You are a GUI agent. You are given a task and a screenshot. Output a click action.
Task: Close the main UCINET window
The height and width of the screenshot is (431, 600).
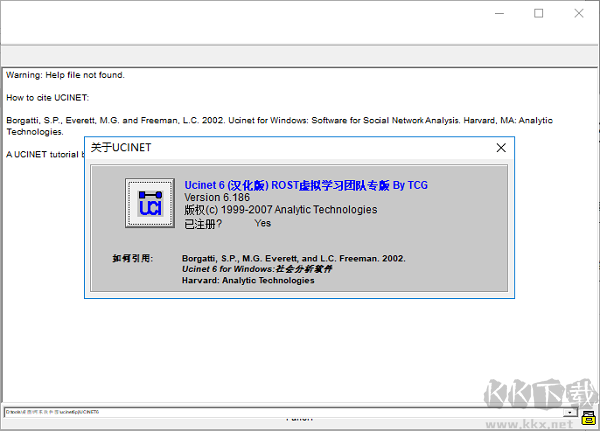pos(579,13)
